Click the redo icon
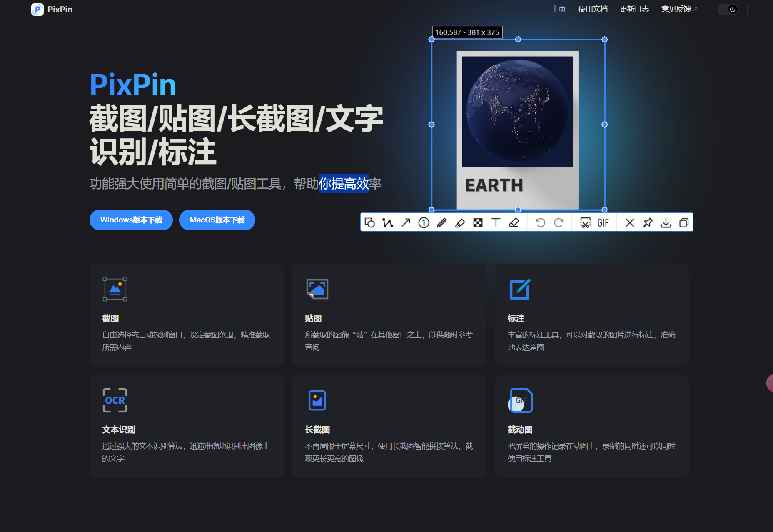Image resolution: width=773 pixels, height=532 pixels. (559, 223)
